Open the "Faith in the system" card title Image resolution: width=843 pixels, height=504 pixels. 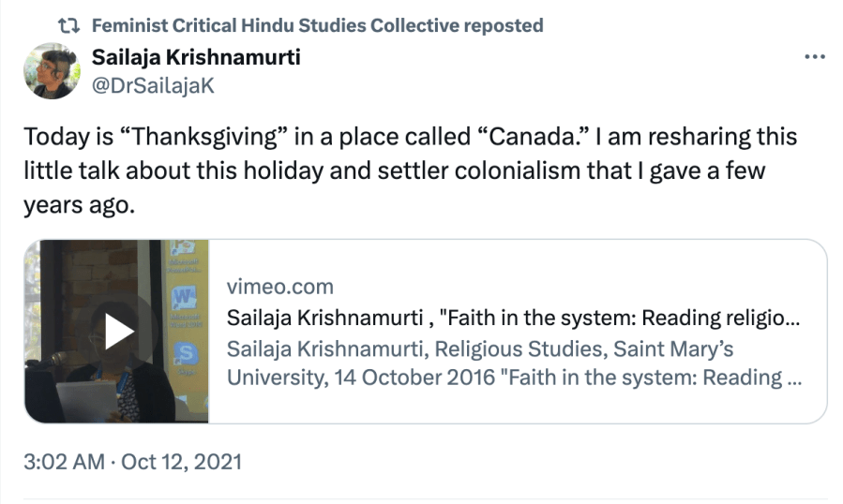point(512,318)
